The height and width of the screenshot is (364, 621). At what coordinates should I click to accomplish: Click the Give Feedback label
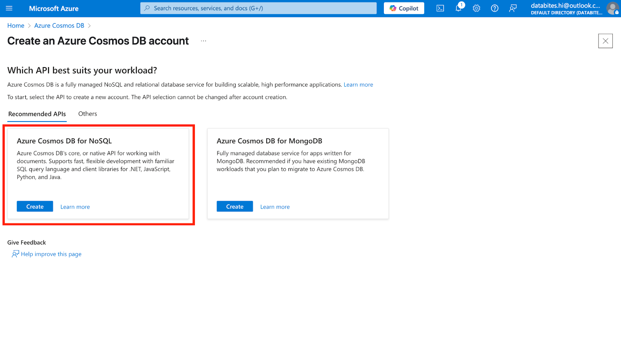coord(26,243)
